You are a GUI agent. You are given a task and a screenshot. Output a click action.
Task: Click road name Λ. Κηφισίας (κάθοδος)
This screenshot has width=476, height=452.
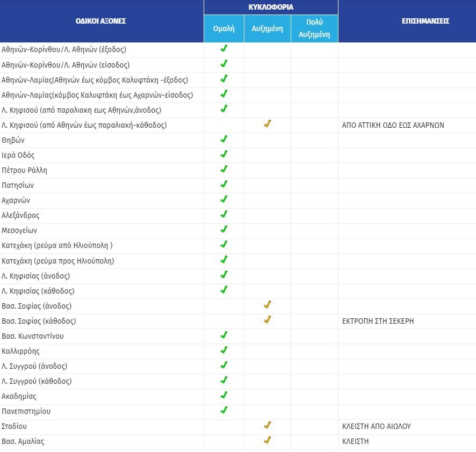click(x=38, y=291)
